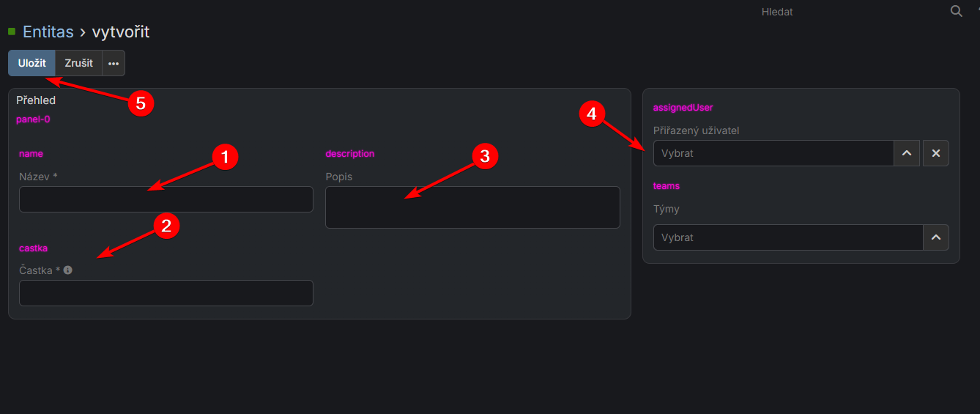This screenshot has height=414, width=980.
Task: Clear the Přiřazený uživatel field with X
Action: (935, 153)
